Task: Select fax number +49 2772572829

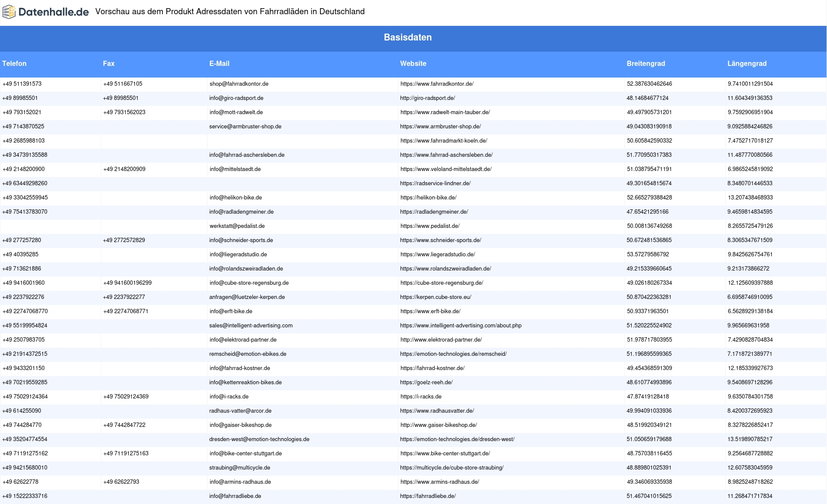Action: click(x=124, y=240)
